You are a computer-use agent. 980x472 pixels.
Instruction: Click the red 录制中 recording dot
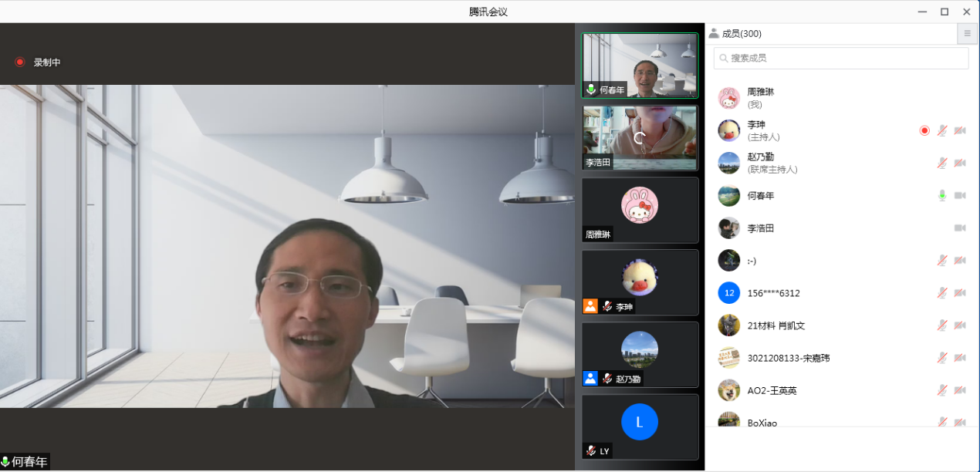(20, 62)
